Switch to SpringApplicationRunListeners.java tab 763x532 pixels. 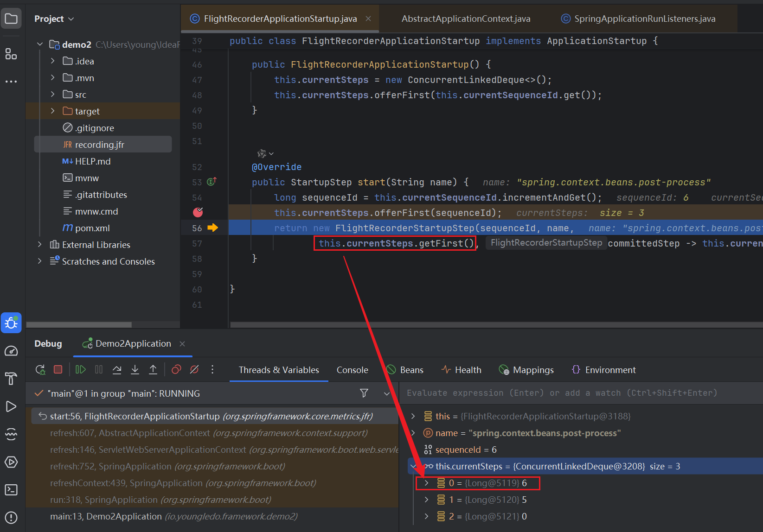[639, 19]
